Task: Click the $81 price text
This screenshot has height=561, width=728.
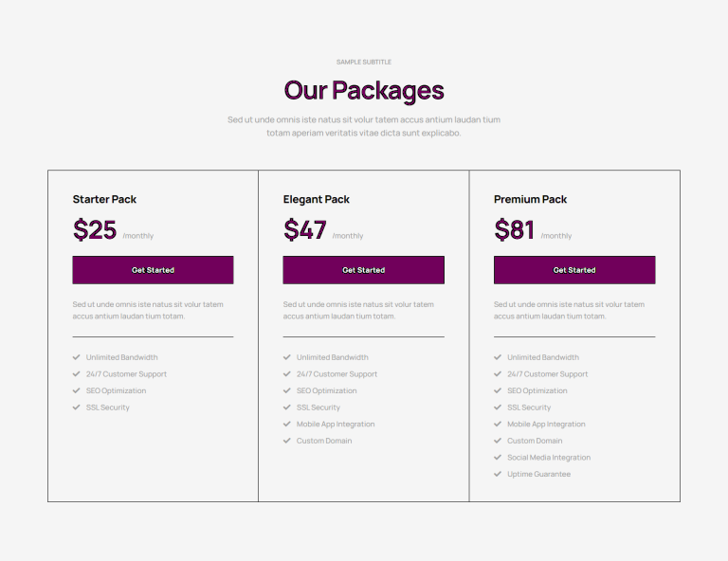Action: [x=515, y=229]
